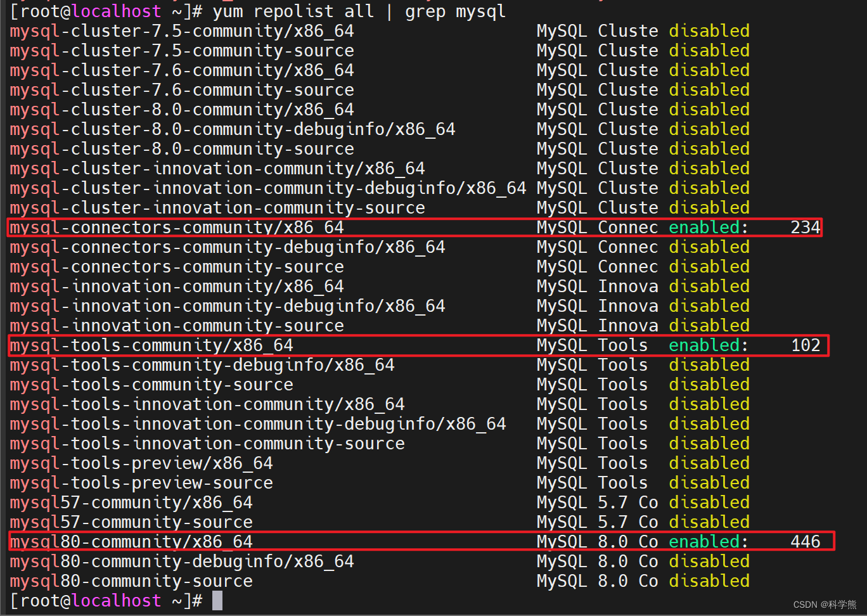Select 'mysql-tools-preview/x86_64' repo id
The width and height of the screenshot is (867, 616).
141,463
